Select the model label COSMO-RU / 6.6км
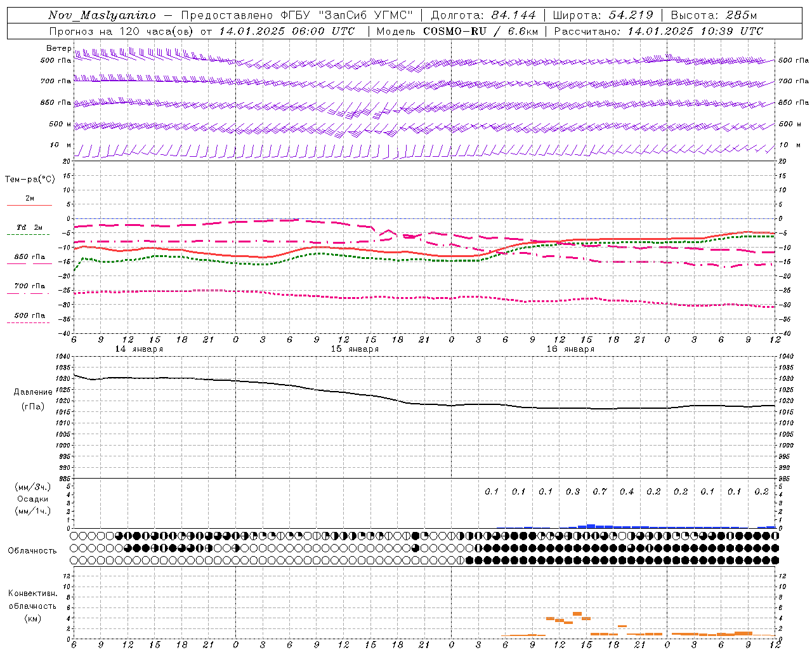Image resolution: width=812 pixels, height=650 pixels. (480, 31)
